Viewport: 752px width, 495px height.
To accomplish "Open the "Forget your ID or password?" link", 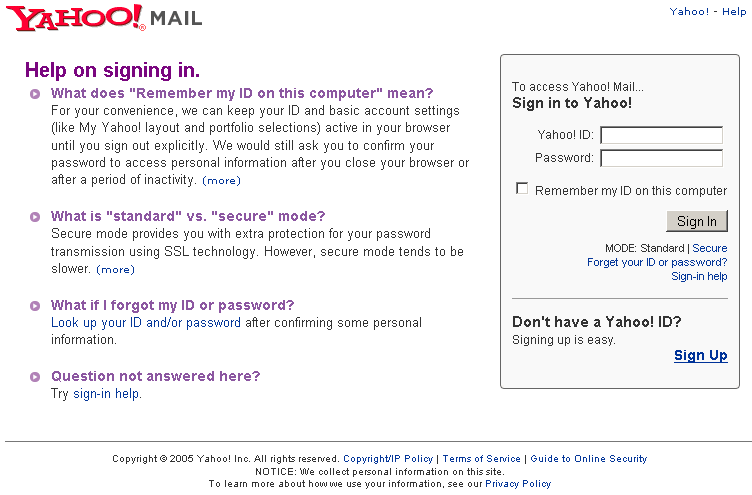I will point(657,262).
